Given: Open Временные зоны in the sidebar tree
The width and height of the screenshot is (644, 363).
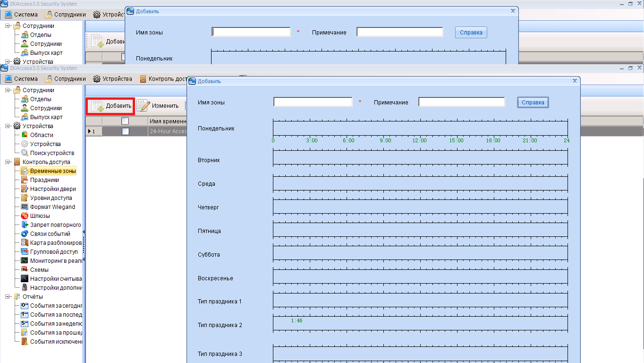Looking at the screenshot, I should 52,171.
